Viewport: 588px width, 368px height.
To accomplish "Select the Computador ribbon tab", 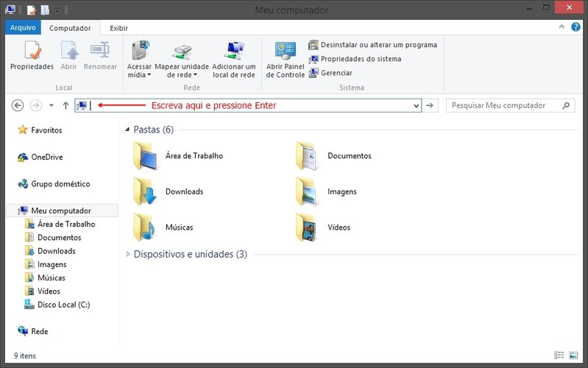I will click(x=70, y=28).
